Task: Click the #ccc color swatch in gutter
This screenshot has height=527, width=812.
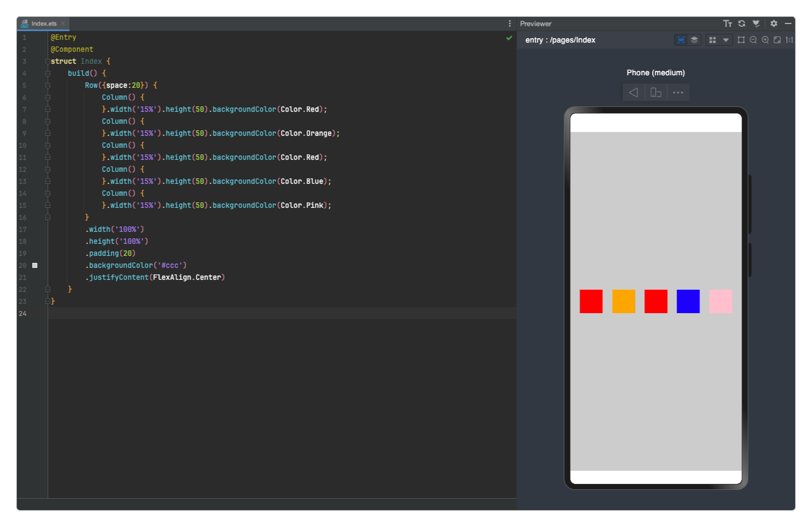Action: point(35,265)
